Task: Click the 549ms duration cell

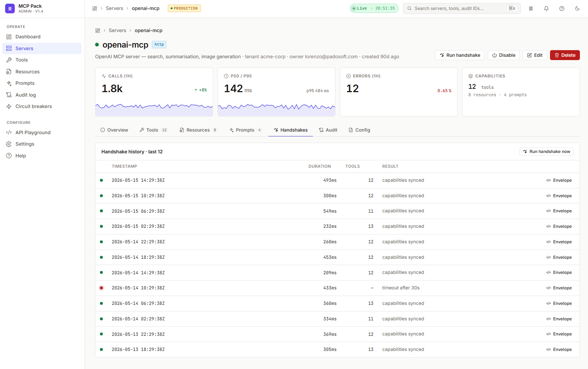Action: [x=330, y=211]
